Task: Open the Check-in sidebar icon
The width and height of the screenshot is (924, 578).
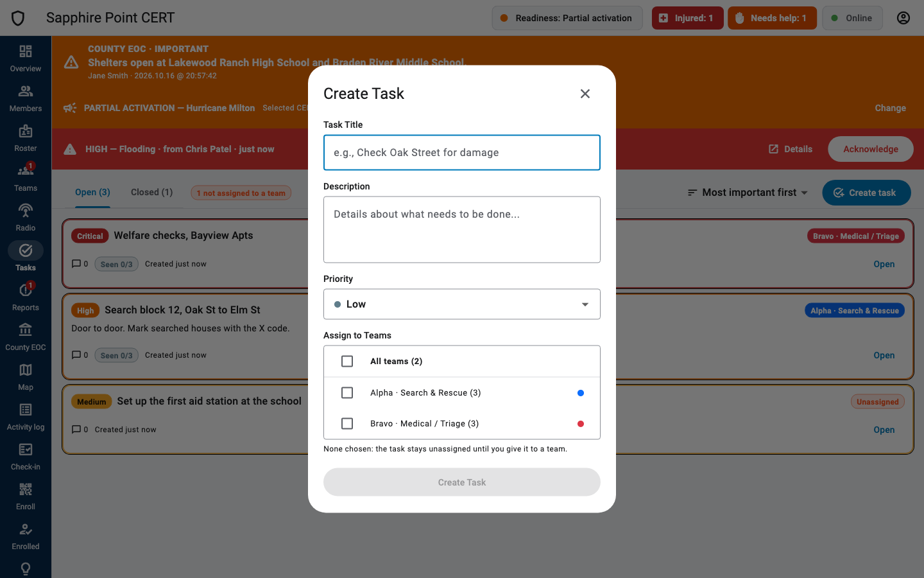Action: [x=26, y=450]
